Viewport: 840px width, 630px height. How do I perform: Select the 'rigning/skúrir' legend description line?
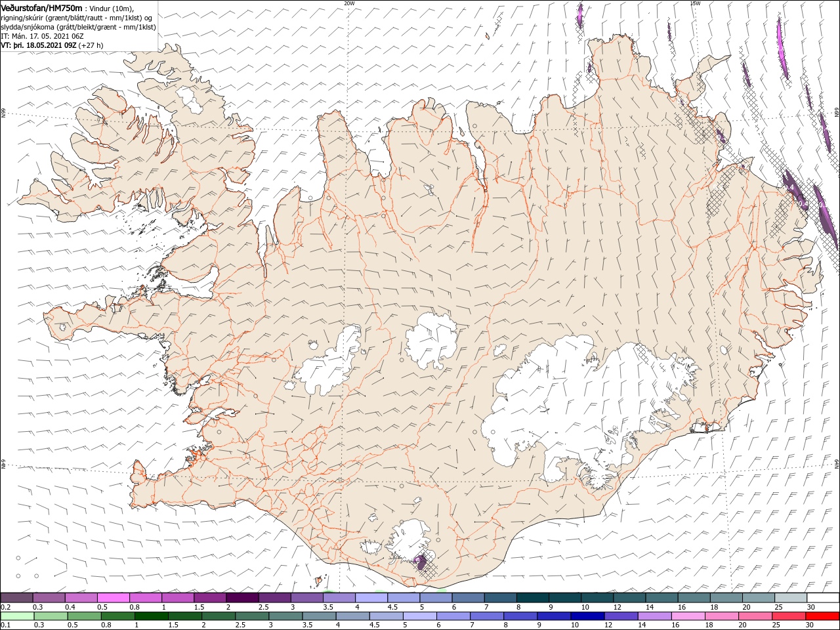tap(77, 18)
